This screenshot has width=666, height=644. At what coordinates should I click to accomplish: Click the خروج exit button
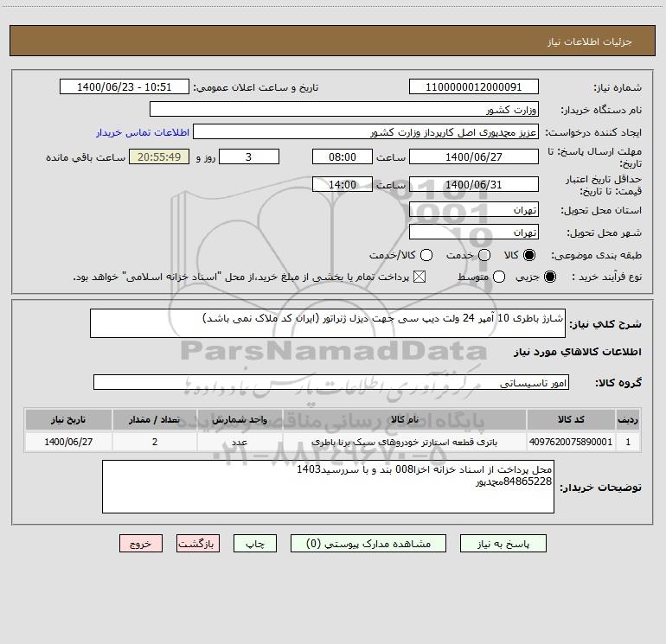coord(141,544)
